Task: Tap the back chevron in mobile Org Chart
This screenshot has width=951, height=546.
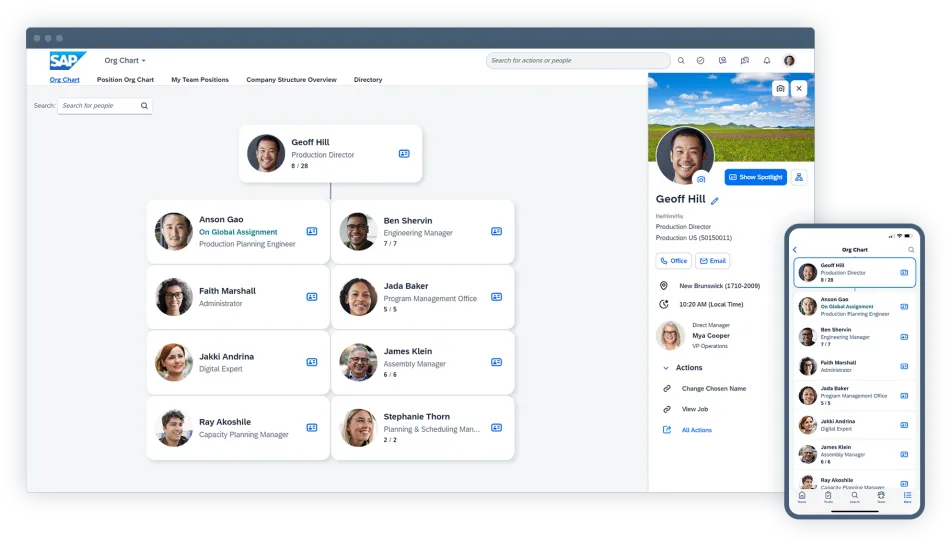Action: (x=795, y=249)
